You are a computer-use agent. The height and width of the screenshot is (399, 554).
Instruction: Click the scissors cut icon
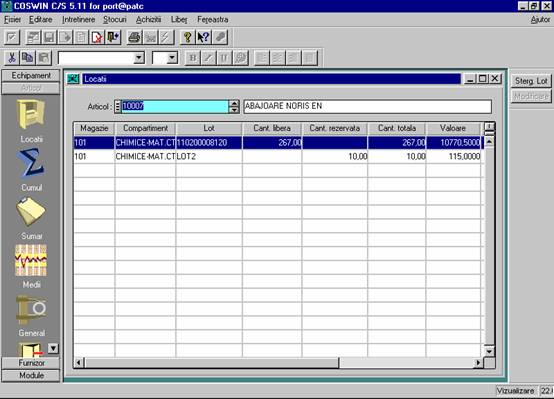[12, 58]
